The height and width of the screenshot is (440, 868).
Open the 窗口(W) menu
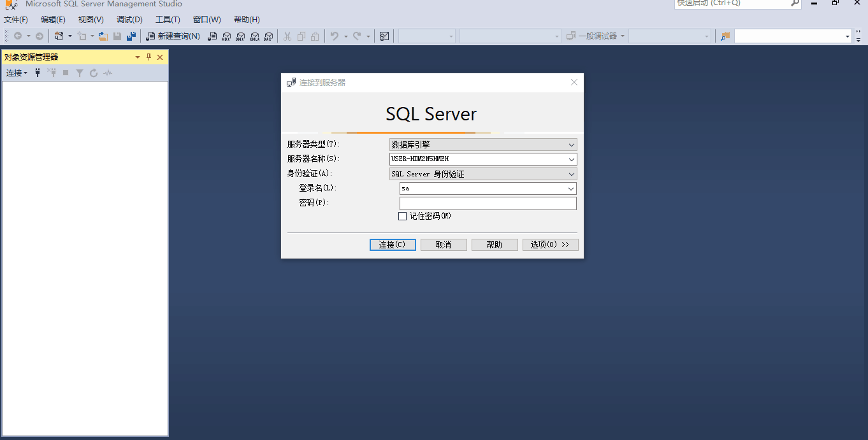pos(206,20)
